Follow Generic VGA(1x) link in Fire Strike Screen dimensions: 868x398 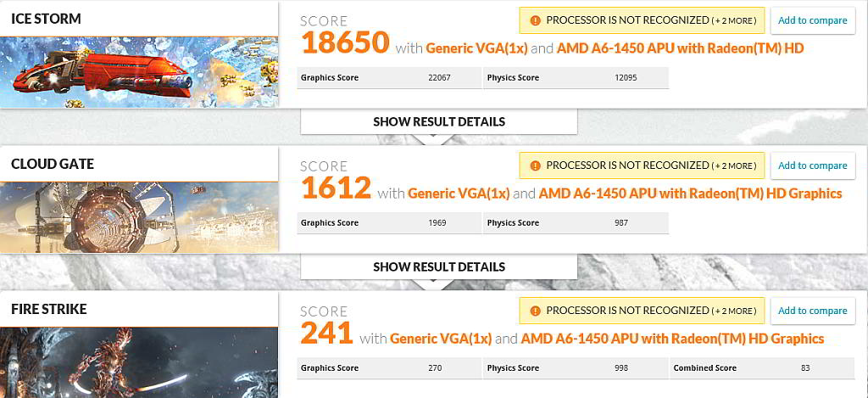tap(440, 339)
